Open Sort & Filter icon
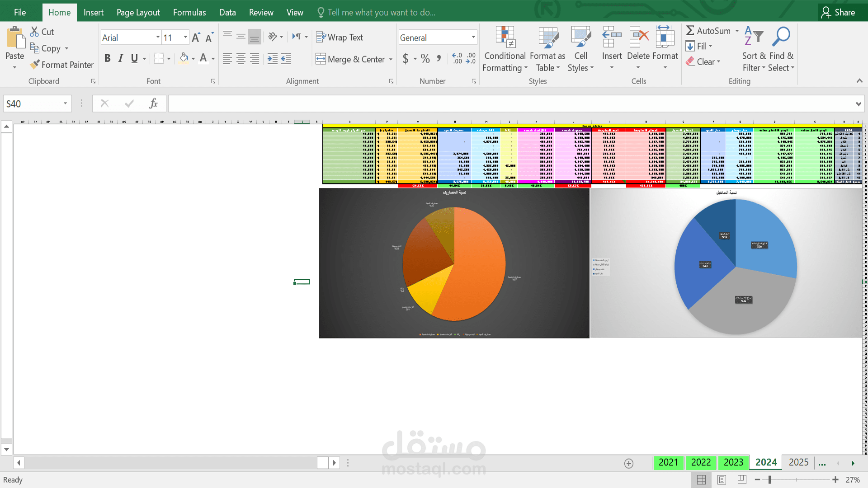868x488 pixels. pyautogui.click(x=754, y=36)
